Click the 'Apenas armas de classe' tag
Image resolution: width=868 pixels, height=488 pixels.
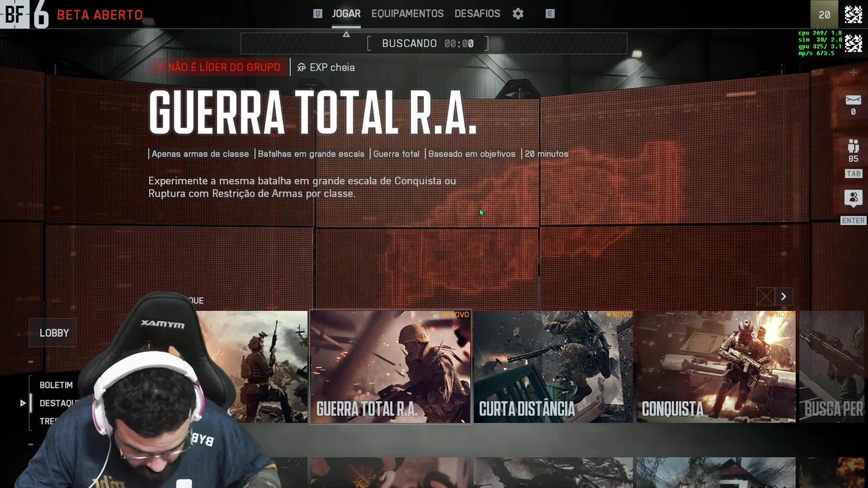200,154
